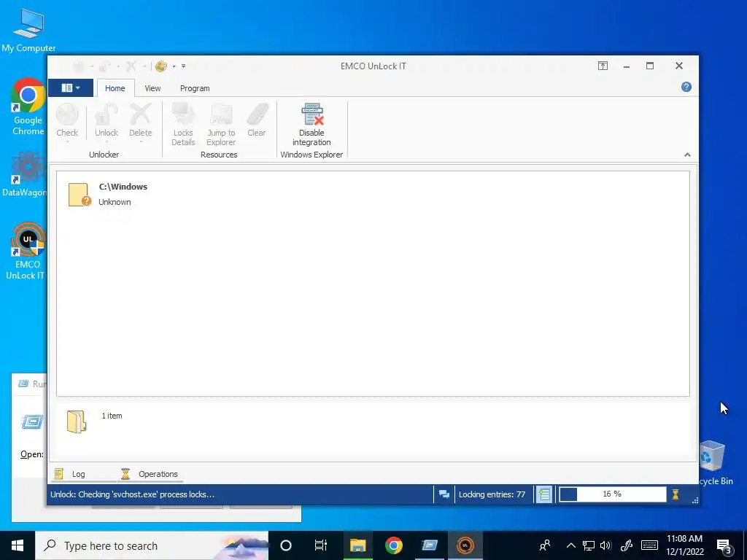Image resolution: width=747 pixels, height=560 pixels.
Task: Click EMCO UnLock IT taskbar button
Action: pos(465,545)
